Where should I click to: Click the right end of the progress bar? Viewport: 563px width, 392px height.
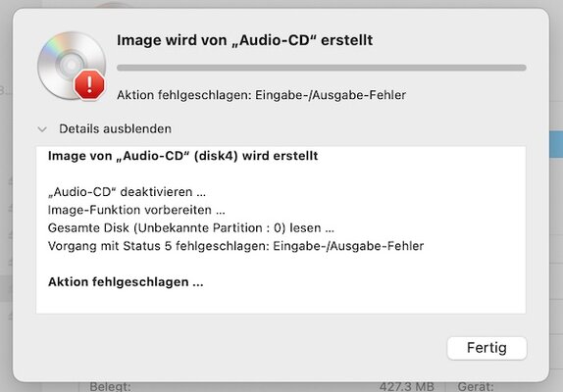point(523,68)
